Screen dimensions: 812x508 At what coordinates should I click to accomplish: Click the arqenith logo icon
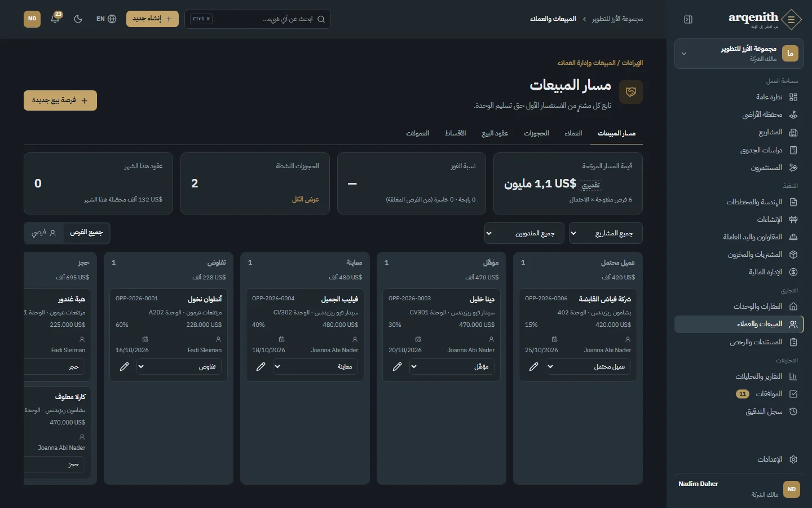792,19
